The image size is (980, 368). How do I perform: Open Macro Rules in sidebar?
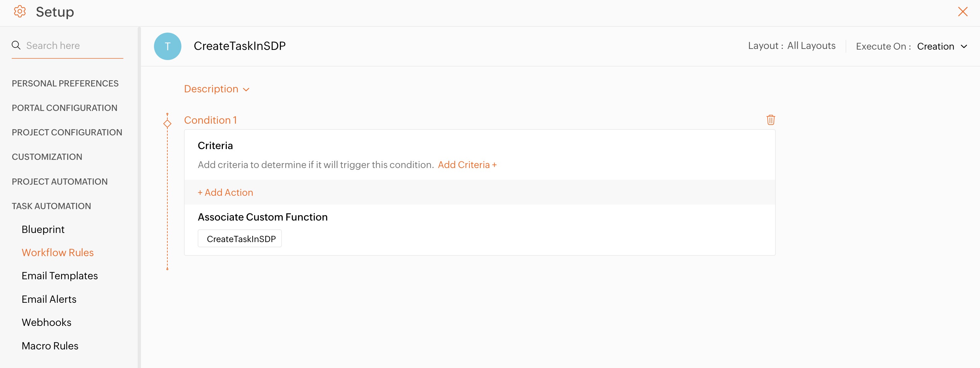pos(50,345)
